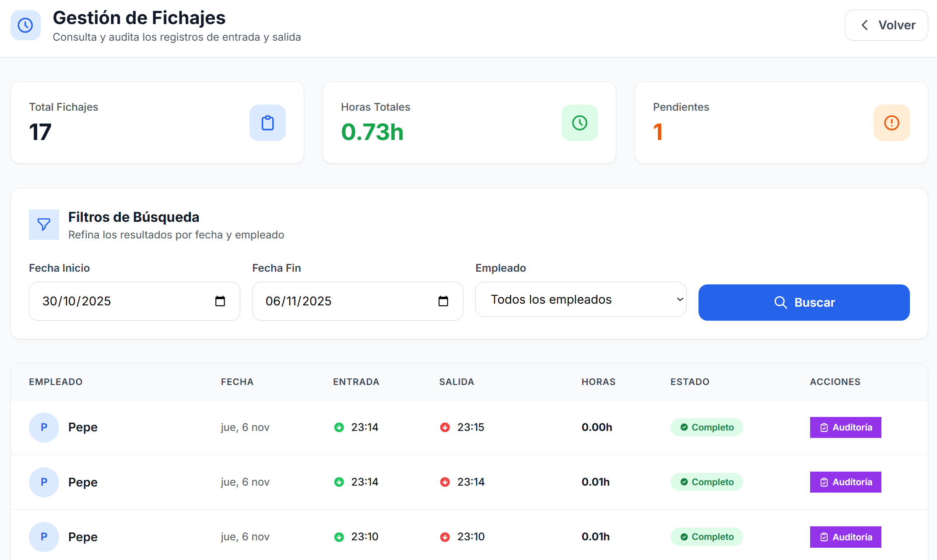Click the Completo badge in first row

coord(706,427)
